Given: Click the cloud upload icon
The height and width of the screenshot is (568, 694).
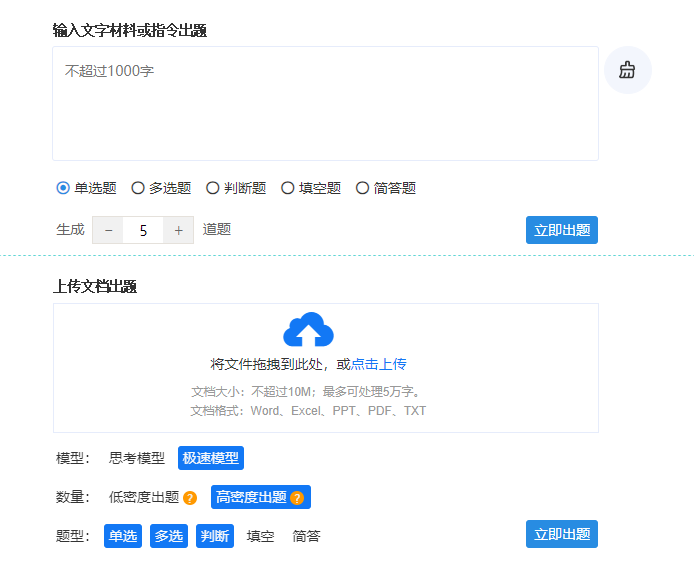Looking at the screenshot, I should click(308, 330).
